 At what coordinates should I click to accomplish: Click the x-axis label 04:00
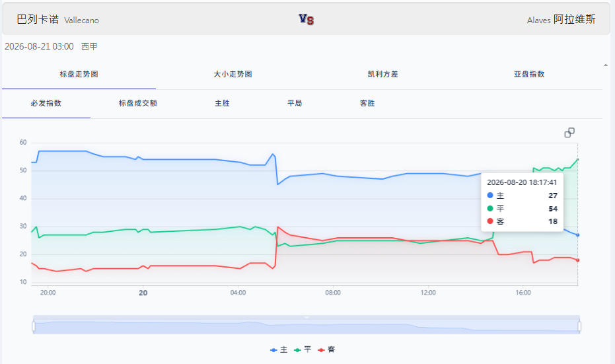(238, 293)
